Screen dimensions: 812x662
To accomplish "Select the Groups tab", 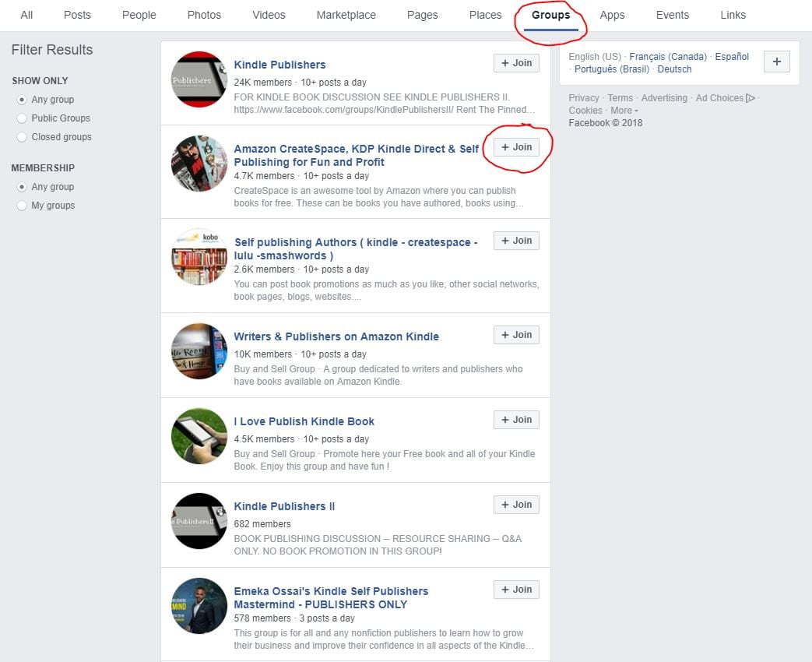I will click(550, 15).
